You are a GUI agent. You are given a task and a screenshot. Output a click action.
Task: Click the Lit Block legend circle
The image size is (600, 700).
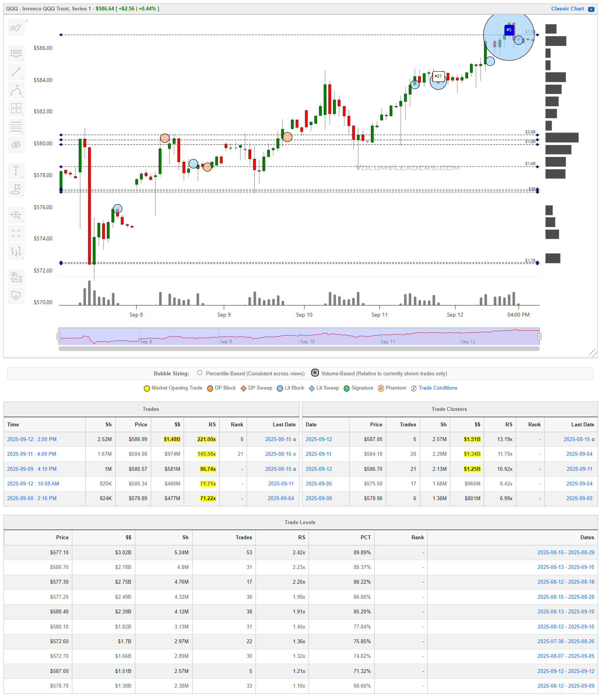point(280,388)
